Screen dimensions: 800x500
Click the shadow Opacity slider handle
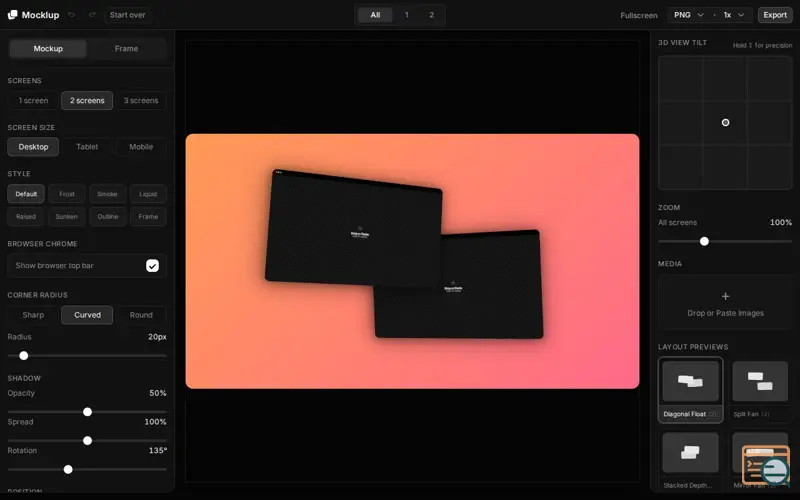coord(87,412)
